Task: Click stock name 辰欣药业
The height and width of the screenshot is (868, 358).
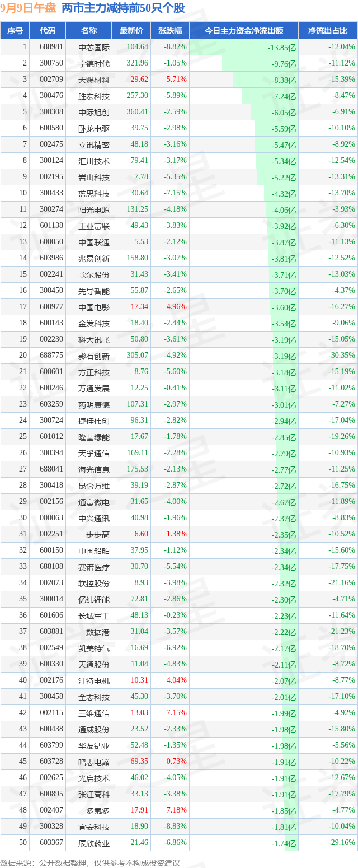Action: (94, 843)
